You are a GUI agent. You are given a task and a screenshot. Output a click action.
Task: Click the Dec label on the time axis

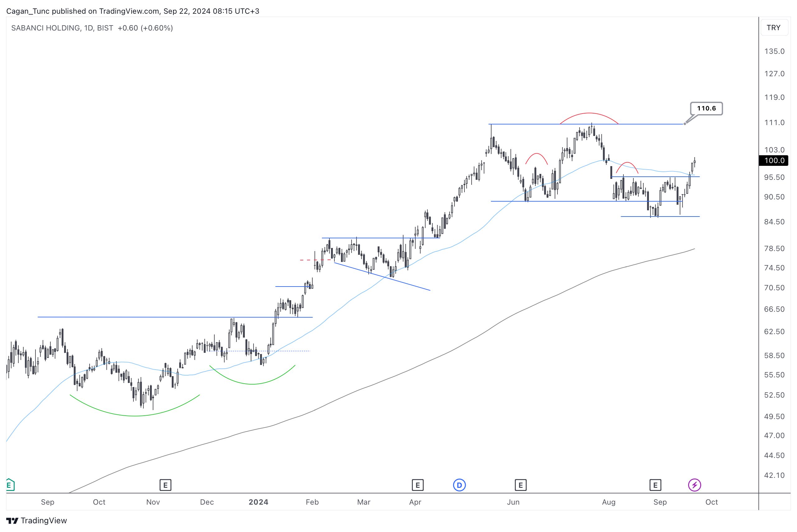coord(207,502)
